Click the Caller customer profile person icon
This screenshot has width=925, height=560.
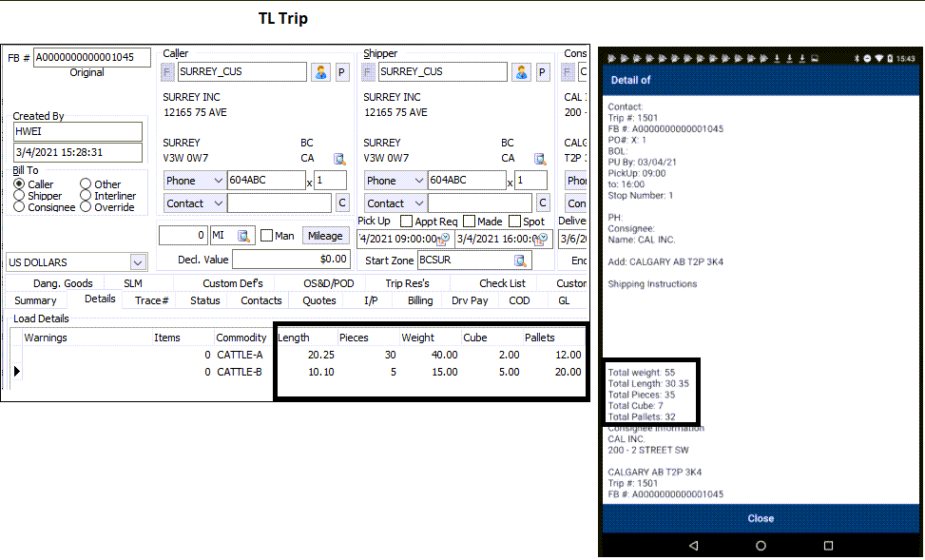(x=320, y=72)
